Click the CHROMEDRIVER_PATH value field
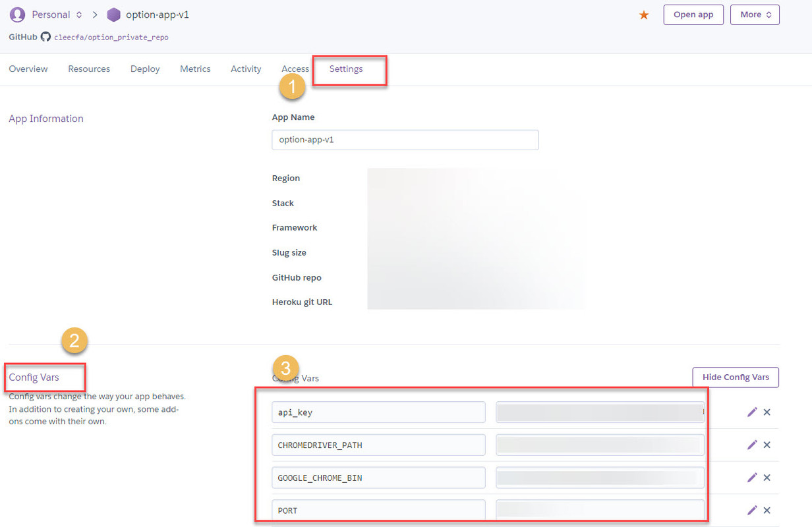Screen dimensions: 812x527 click(600, 445)
